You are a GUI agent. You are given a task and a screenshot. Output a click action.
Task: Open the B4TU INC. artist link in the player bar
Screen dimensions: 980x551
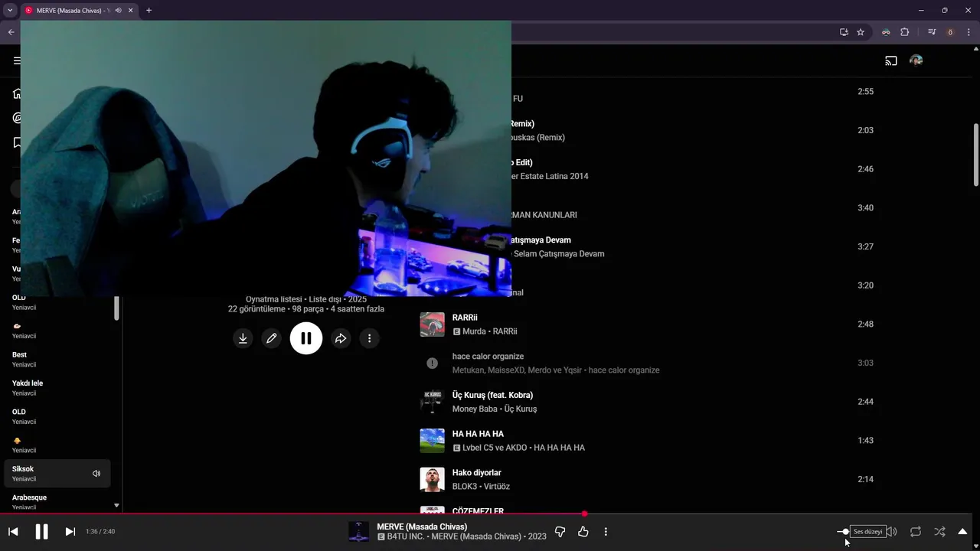coord(407,536)
